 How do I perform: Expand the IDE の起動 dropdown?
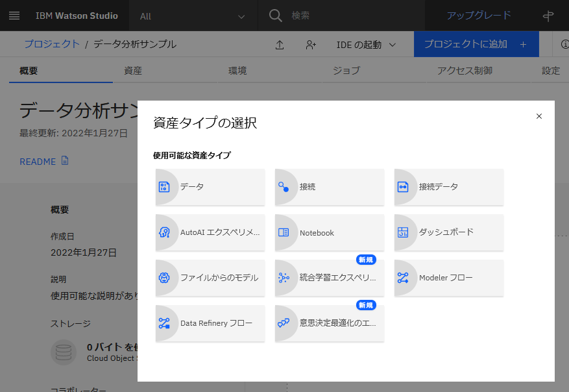tap(366, 45)
